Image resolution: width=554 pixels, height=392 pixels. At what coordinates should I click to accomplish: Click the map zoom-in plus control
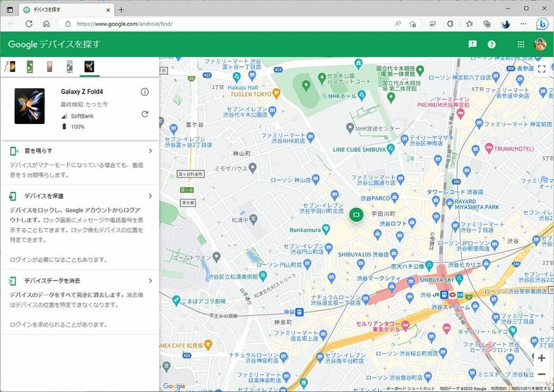[541, 358]
